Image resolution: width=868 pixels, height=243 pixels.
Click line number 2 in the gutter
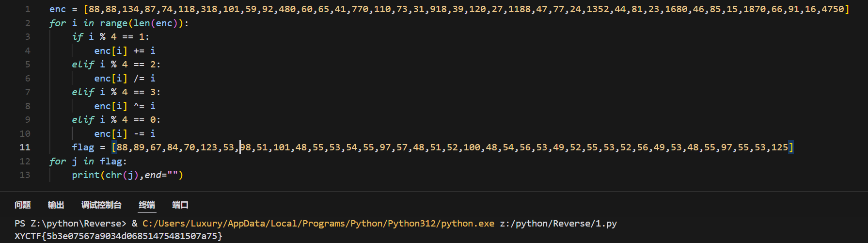click(x=28, y=23)
